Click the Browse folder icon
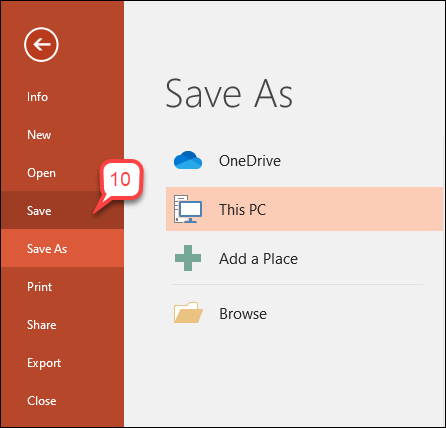This screenshot has height=428, width=446. coord(188,313)
